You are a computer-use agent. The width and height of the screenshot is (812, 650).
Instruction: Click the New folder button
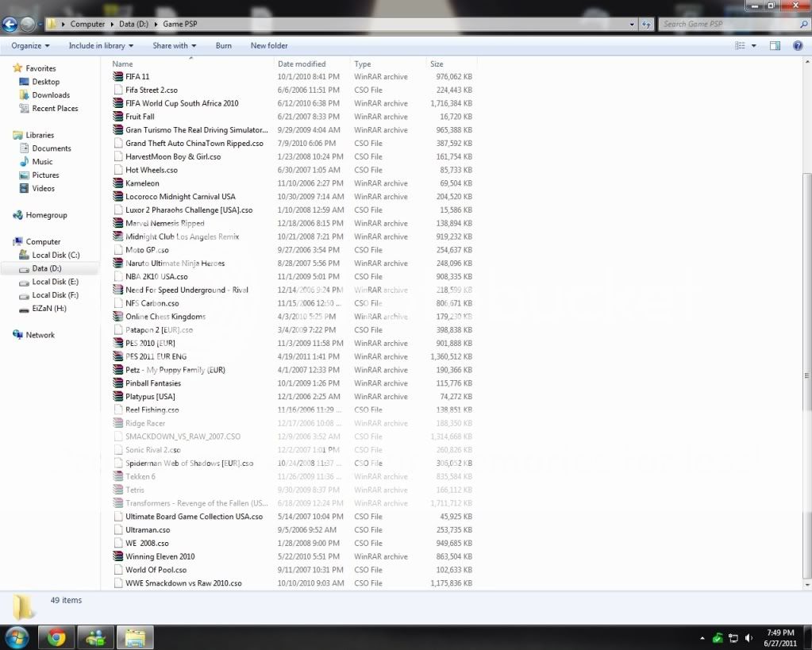[269, 45]
